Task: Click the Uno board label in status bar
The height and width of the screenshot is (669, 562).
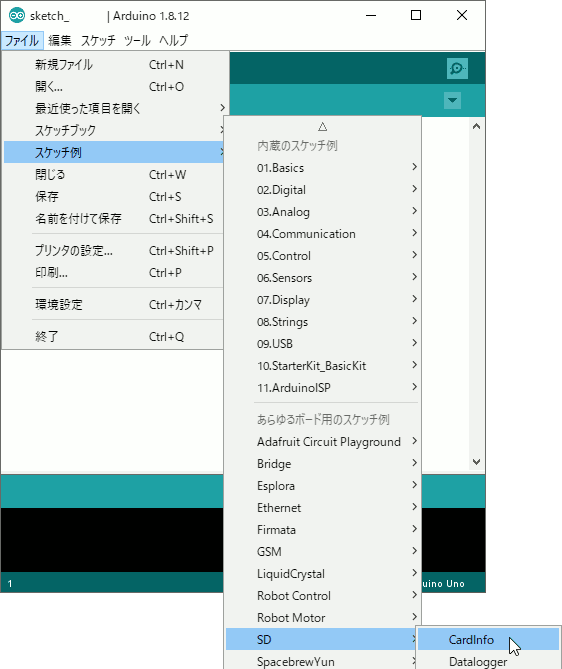Action: click(443, 584)
